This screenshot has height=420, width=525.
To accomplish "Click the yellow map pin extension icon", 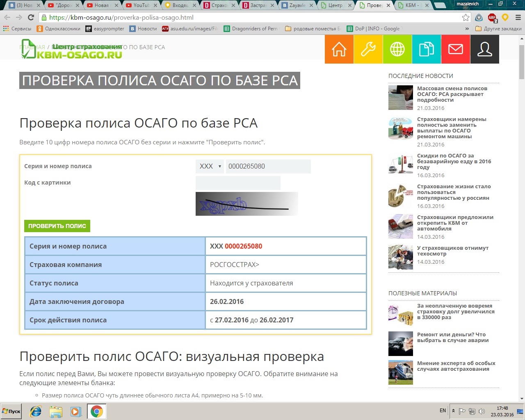I will 505,18.
